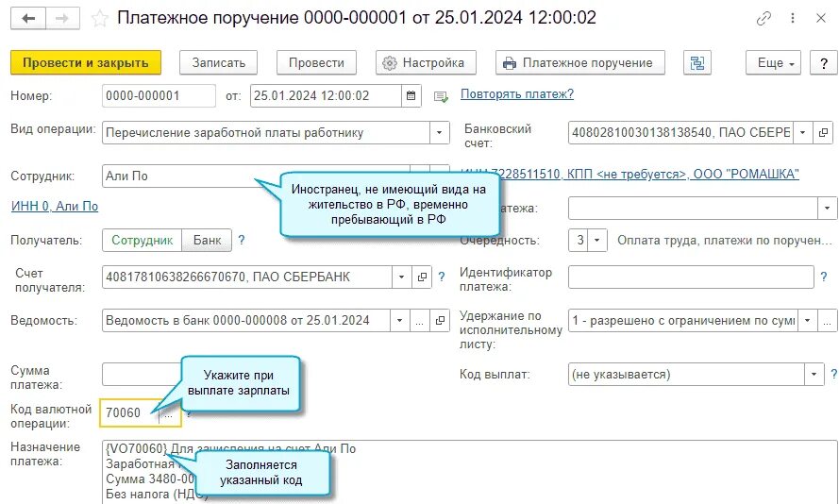This screenshot has height=504, width=839.
Task: Click the Провести button
Action: (316, 63)
